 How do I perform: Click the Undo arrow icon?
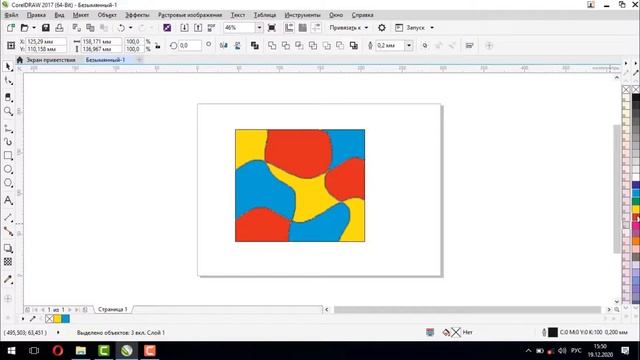pyautogui.click(x=121, y=28)
